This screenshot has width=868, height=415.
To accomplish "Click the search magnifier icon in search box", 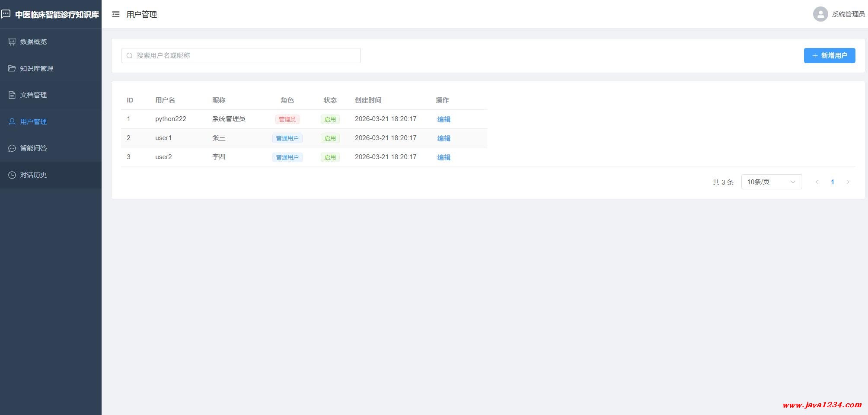I will point(129,56).
